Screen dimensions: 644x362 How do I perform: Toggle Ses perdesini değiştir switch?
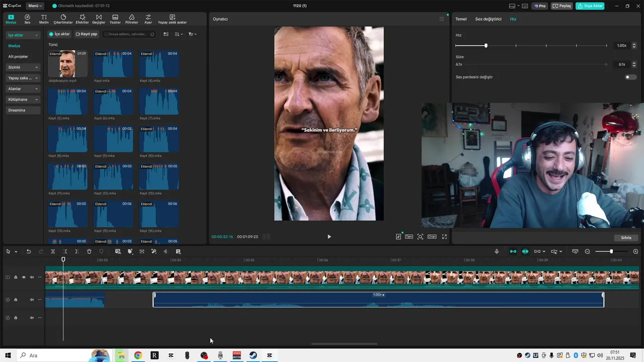click(630, 77)
